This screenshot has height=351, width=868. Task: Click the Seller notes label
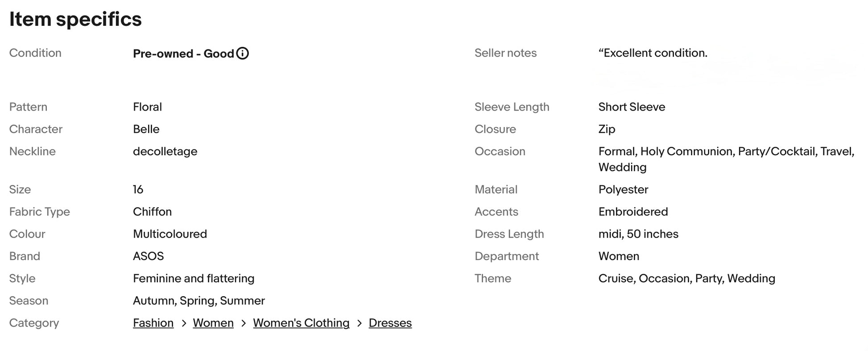505,53
